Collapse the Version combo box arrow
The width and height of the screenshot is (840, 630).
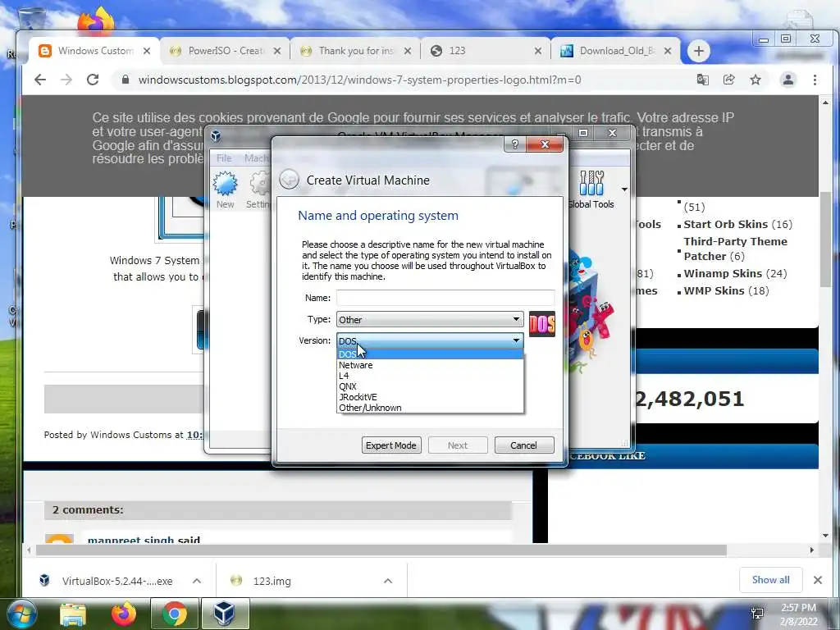point(516,340)
